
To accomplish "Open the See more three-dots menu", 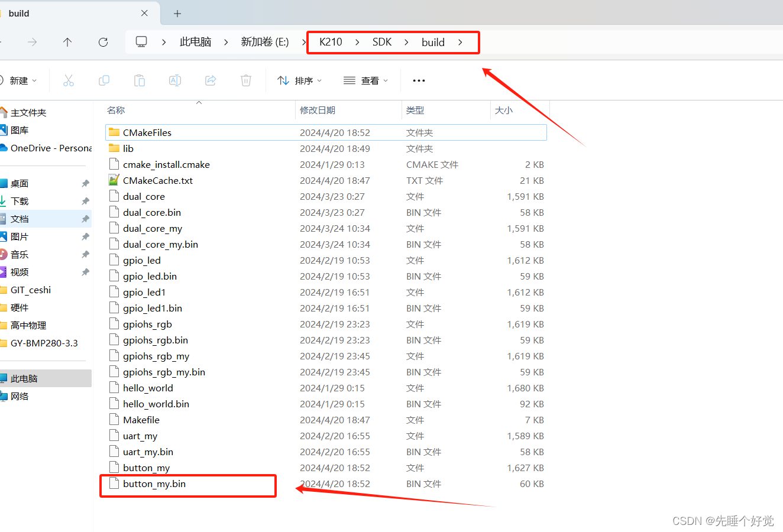I will point(419,80).
